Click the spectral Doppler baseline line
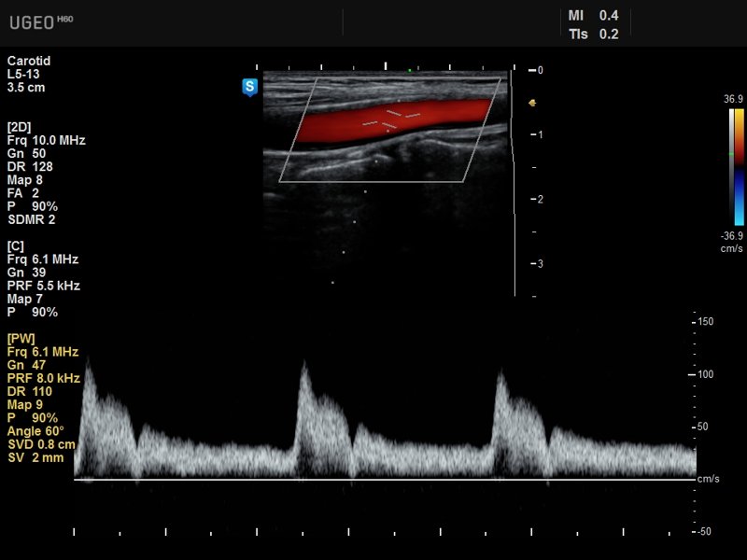747x560 pixels. (x=383, y=480)
